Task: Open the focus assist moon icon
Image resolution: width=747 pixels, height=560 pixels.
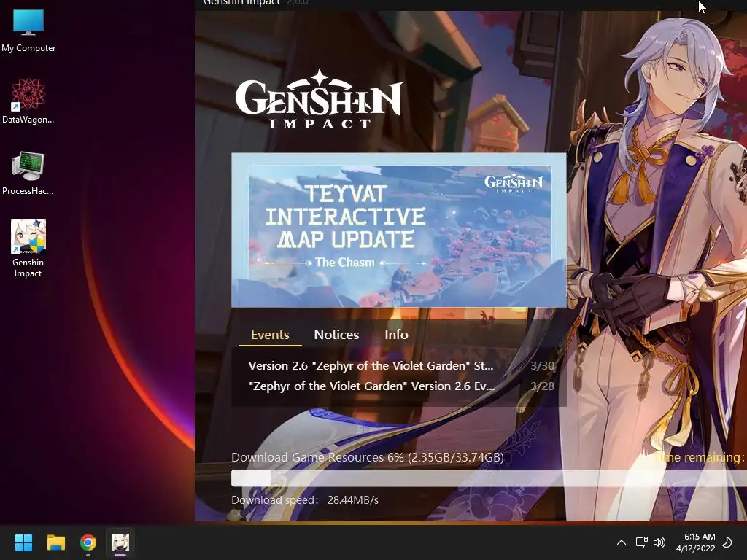Action: [727, 542]
